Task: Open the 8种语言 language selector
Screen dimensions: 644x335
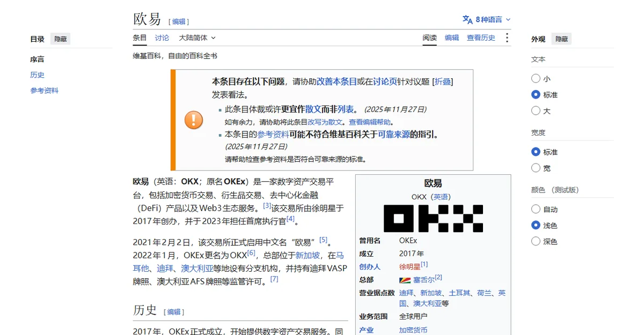Action: point(487,19)
